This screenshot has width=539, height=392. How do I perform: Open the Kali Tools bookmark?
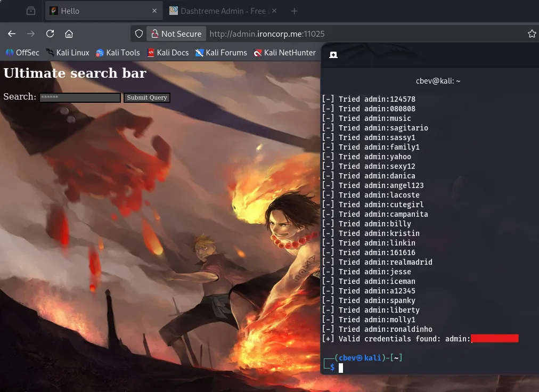(x=118, y=52)
